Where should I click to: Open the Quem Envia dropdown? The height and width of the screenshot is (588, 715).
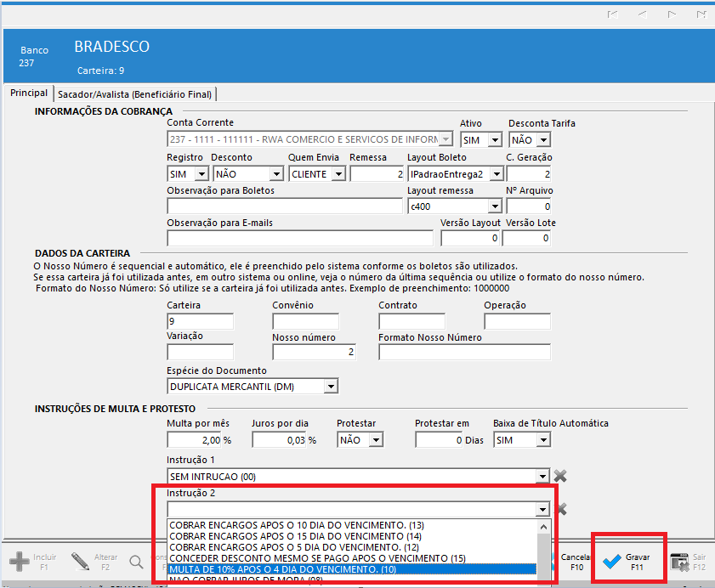338,174
